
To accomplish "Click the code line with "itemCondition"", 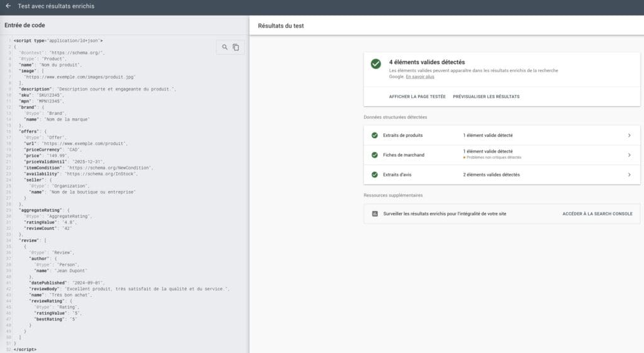I will tap(88, 168).
